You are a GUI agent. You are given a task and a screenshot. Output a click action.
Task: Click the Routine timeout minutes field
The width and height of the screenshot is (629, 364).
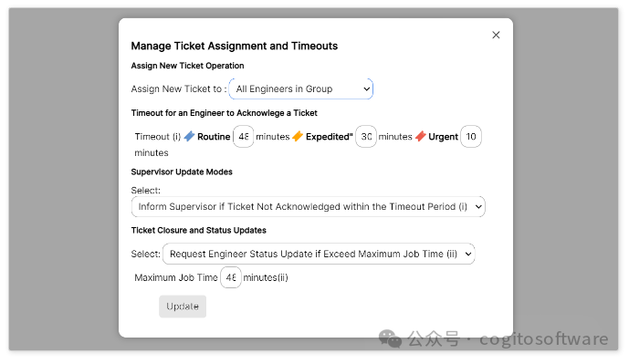(244, 137)
